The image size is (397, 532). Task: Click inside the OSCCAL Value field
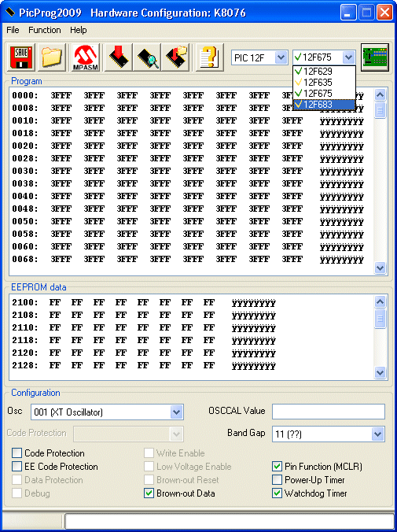tap(328, 412)
